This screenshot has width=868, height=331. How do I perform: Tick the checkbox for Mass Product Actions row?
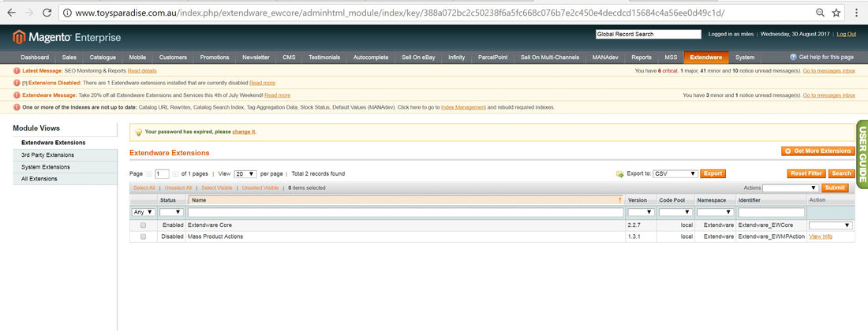coord(144,236)
